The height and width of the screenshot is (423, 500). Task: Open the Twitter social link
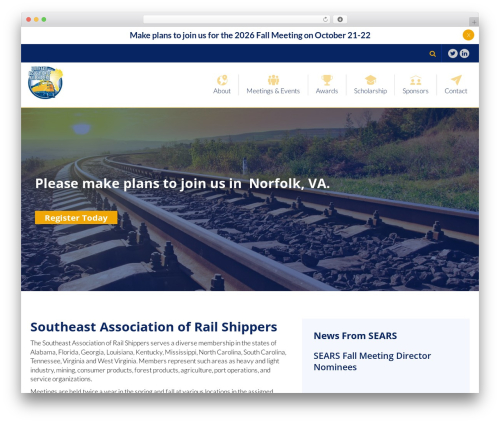click(x=452, y=53)
